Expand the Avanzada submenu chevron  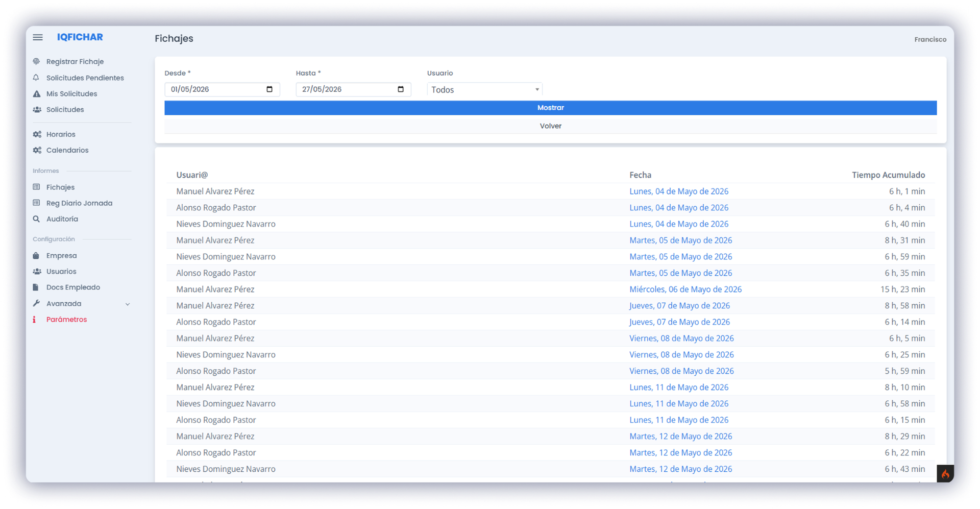pyautogui.click(x=128, y=304)
